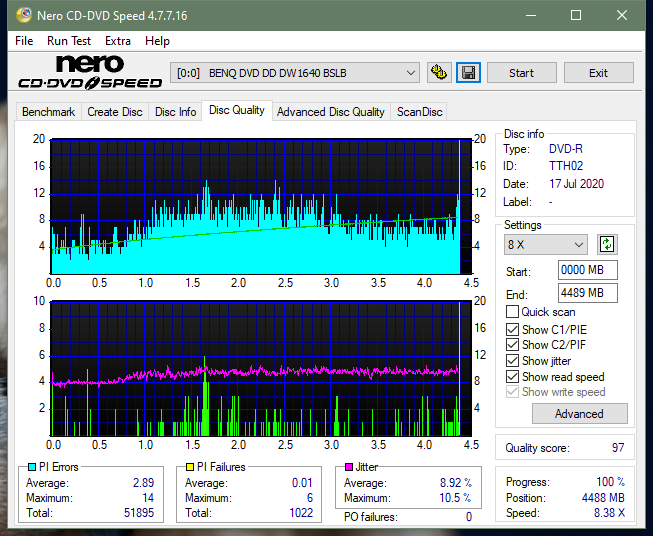The height and width of the screenshot is (536, 653).
Task: Open the Run Test menu
Action: click(69, 41)
